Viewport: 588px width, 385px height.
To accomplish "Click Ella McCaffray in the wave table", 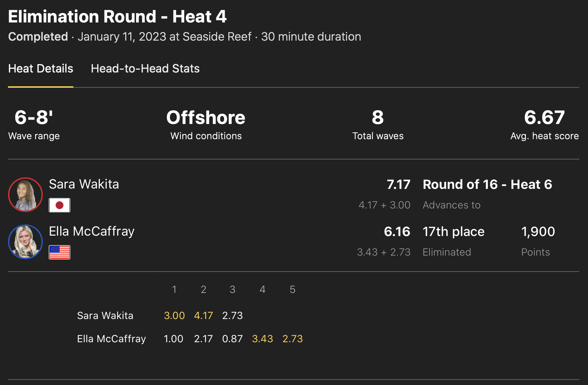I will point(111,339).
